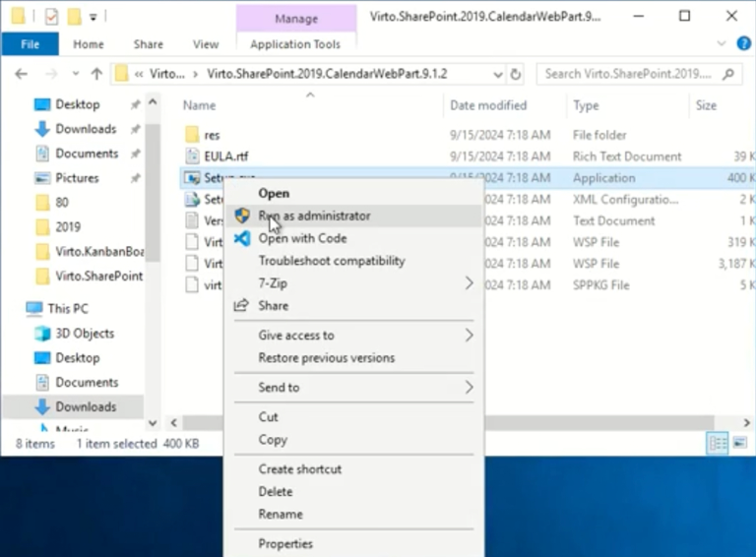Sort by Size column header
Image resolution: width=756 pixels, height=557 pixels.
pyautogui.click(x=706, y=105)
